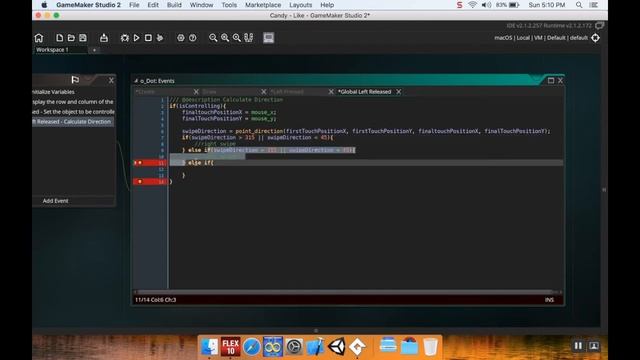Close the Create code tab

(196, 91)
